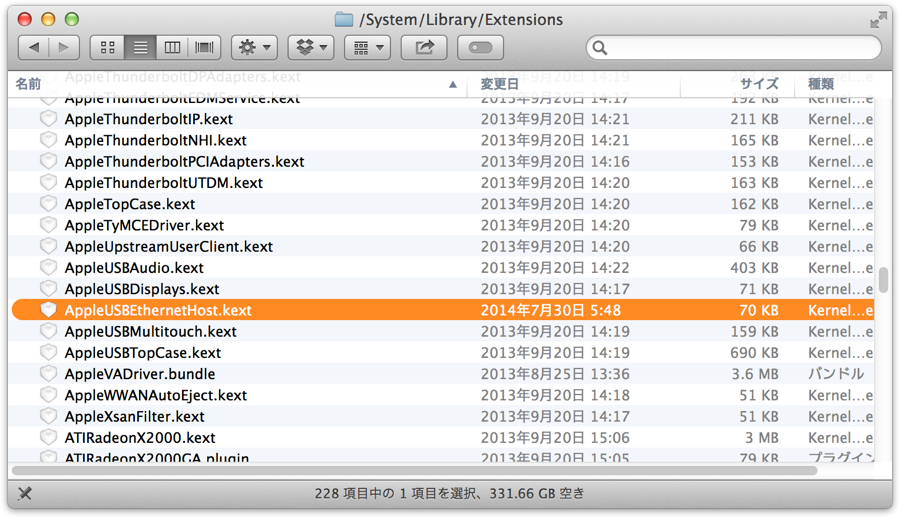Select AppleUpstreamUserClient.kext icon
Viewport: 900px width, 518px height.
coord(48,246)
